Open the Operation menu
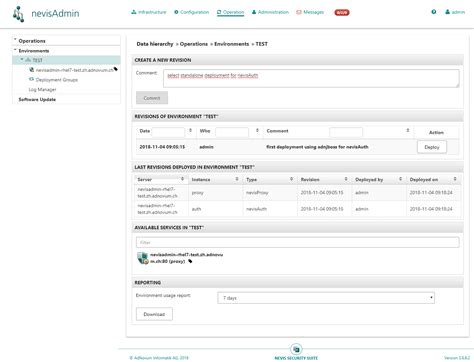This screenshot has height=362, width=474. coord(230,12)
